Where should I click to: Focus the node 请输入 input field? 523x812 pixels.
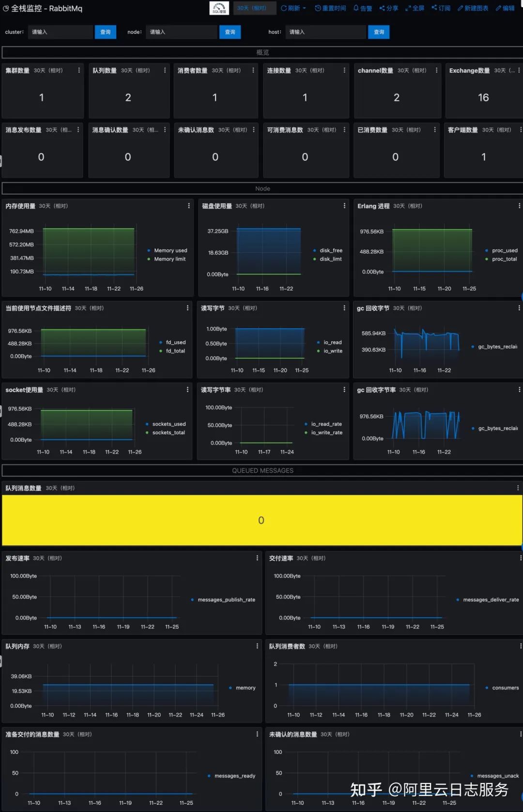coord(182,32)
